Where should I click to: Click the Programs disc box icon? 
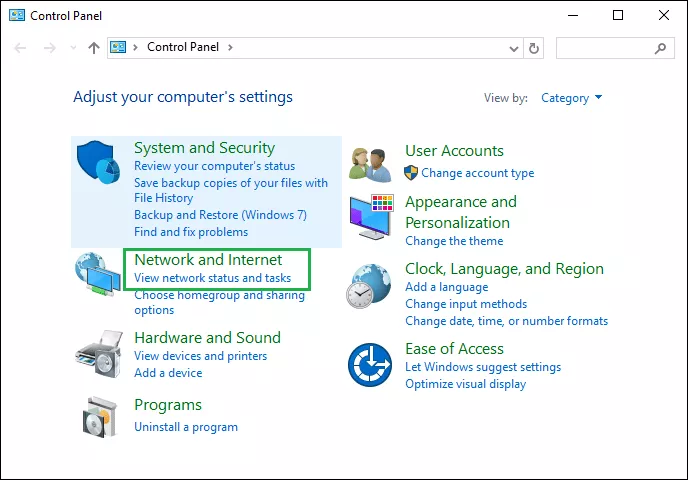100,417
